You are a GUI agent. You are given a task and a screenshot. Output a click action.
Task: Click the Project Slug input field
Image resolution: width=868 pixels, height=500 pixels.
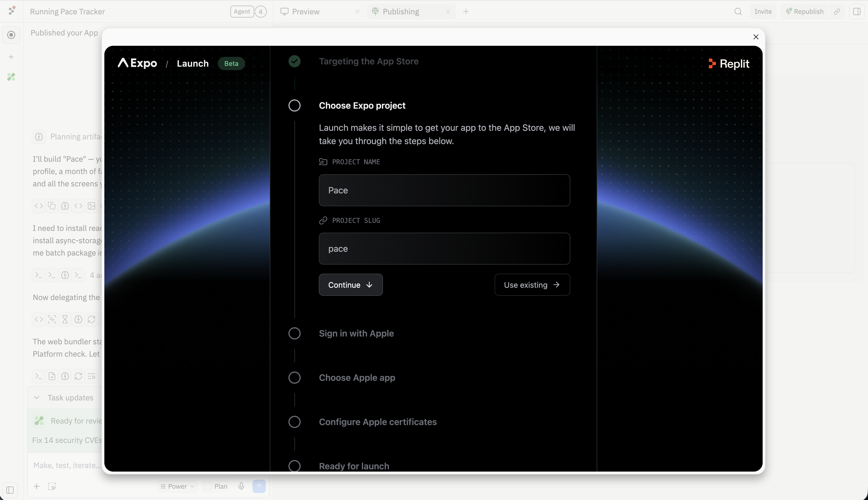[444, 249]
